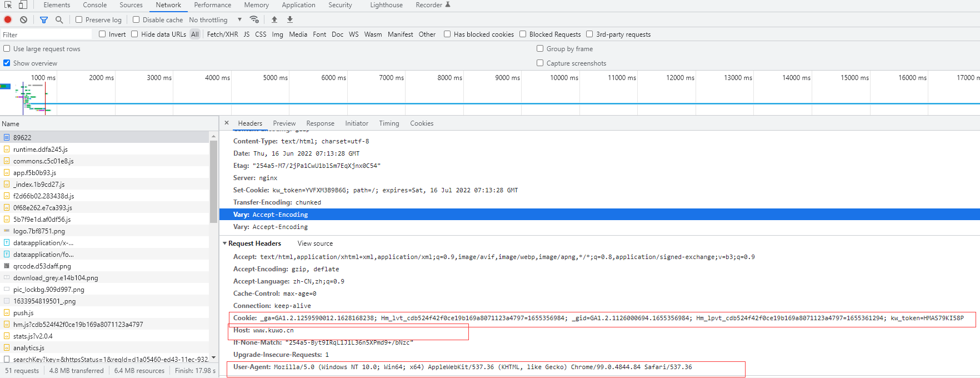Enable Group by frame
Image resolution: width=980 pixels, height=378 pixels.
(x=540, y=48)
